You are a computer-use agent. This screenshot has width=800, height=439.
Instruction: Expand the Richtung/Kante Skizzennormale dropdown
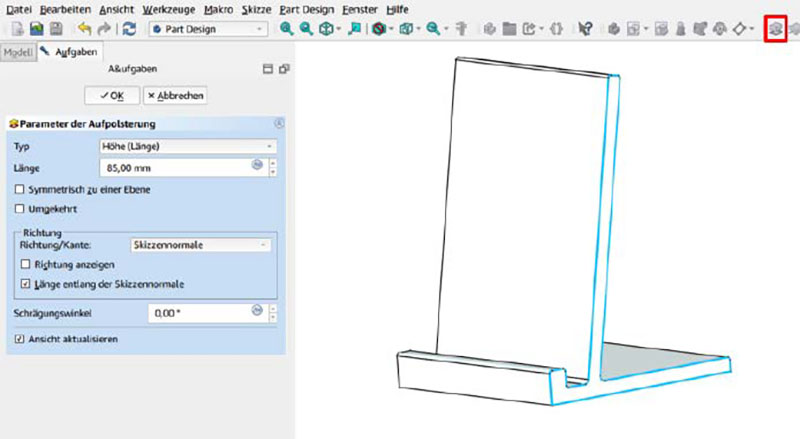tap(199, 243)
